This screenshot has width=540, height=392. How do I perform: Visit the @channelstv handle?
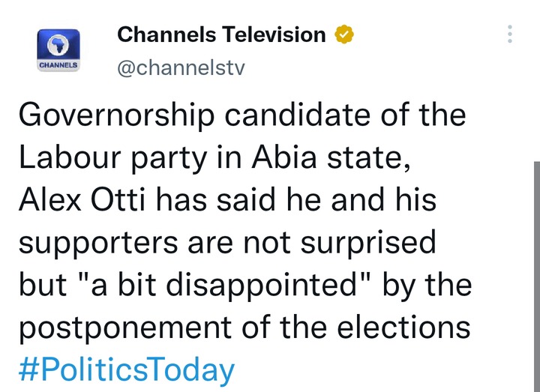(181, 67)
